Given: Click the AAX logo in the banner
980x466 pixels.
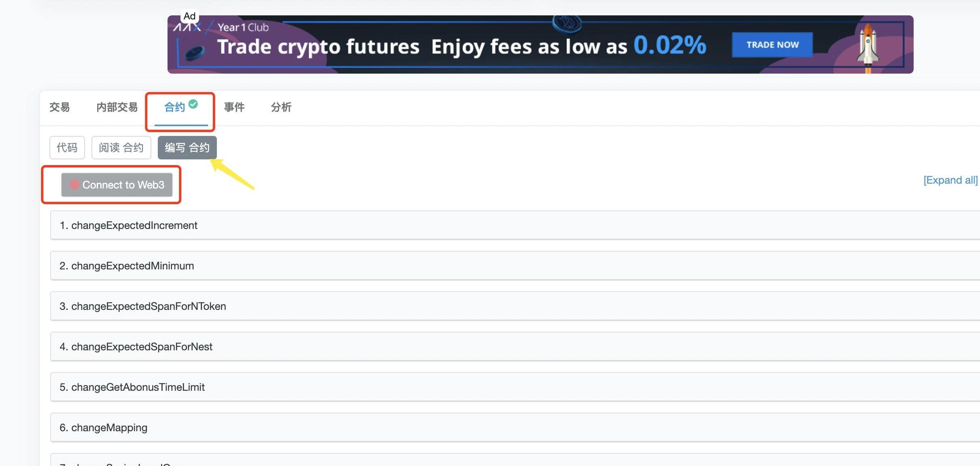Looking at the screenshot, I should point(187,28).
